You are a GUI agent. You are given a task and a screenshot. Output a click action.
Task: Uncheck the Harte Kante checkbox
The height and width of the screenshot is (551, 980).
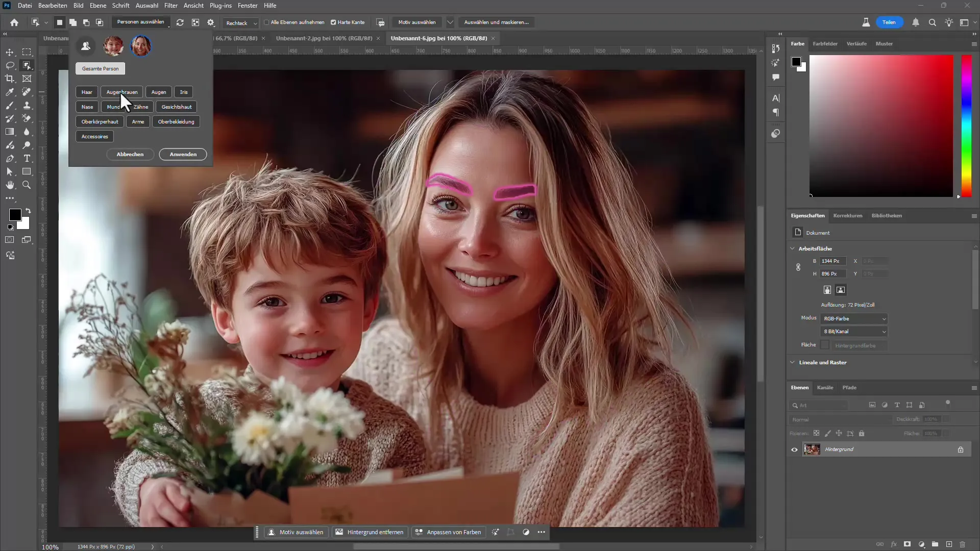(333, 22)
